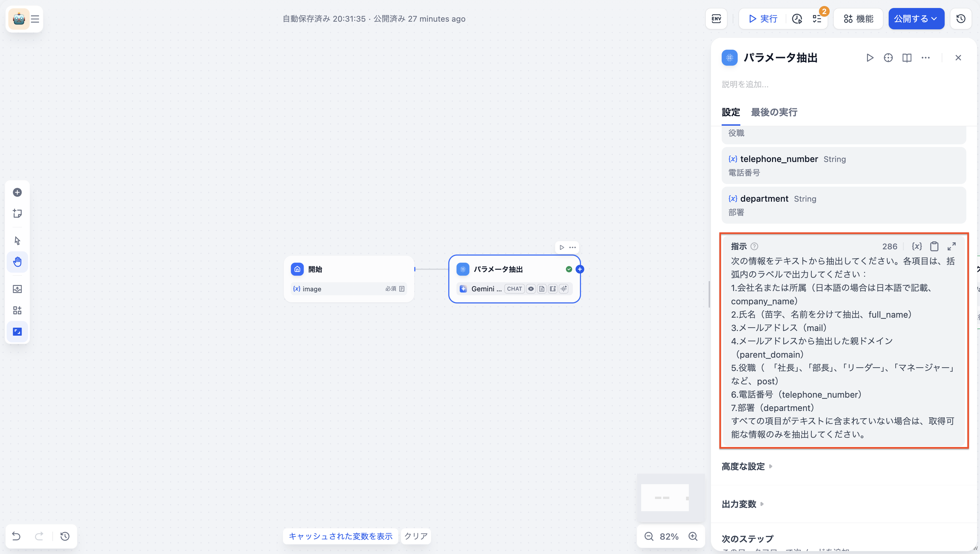The width and height of the screenshot is (980, 554).
Task: Click the ENV environment variables icon
Action: (716, 19)
